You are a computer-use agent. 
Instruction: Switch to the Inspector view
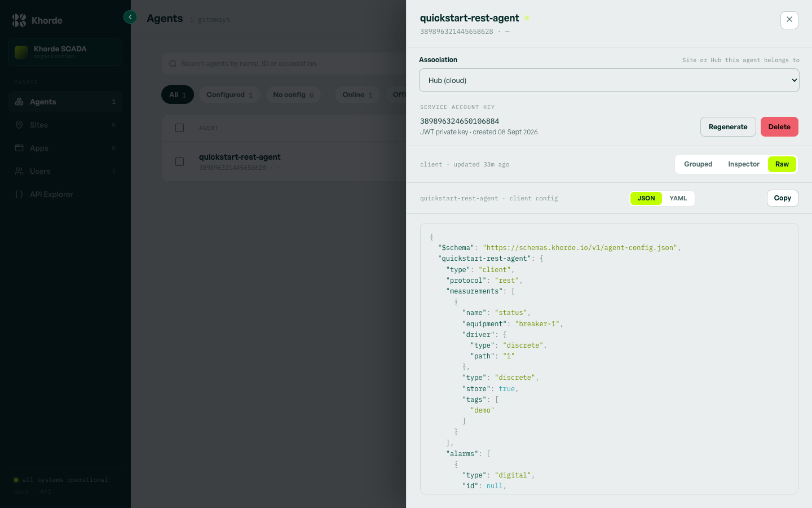[x=744, y=164]
